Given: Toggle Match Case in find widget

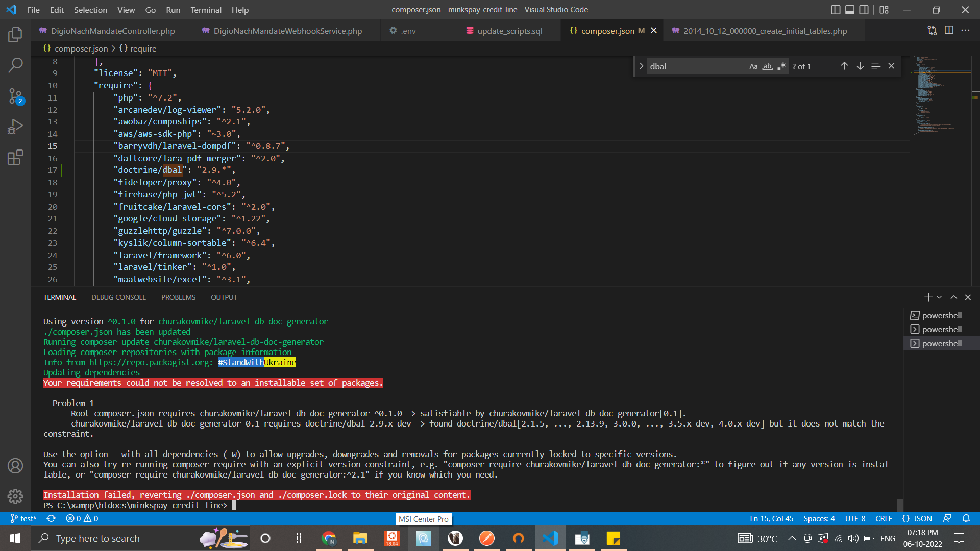Looking at the screenshot, I should 753,66.
